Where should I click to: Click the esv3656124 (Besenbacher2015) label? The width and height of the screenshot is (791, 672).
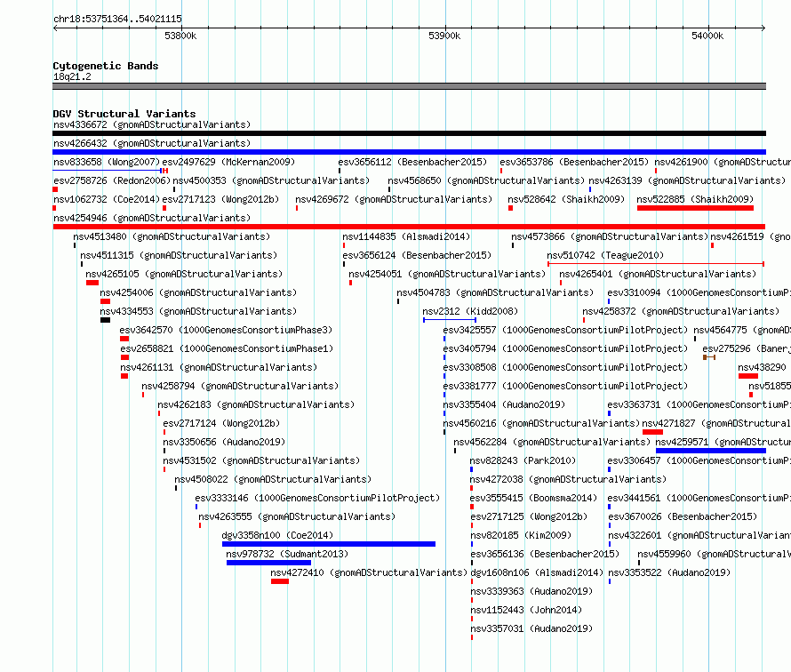(x=417, y=255)
